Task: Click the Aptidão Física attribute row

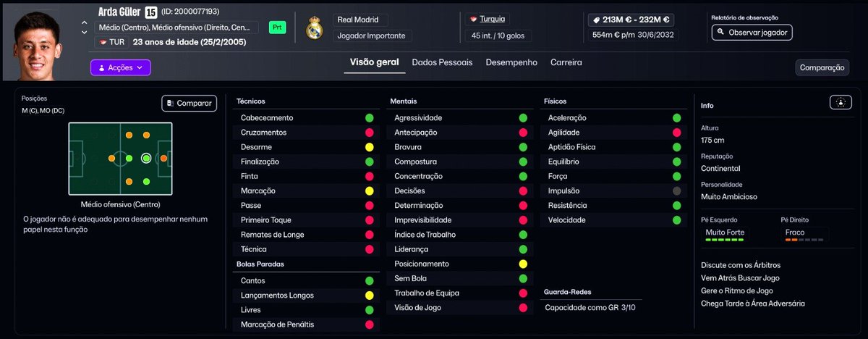Action: [x=614, y=147]
